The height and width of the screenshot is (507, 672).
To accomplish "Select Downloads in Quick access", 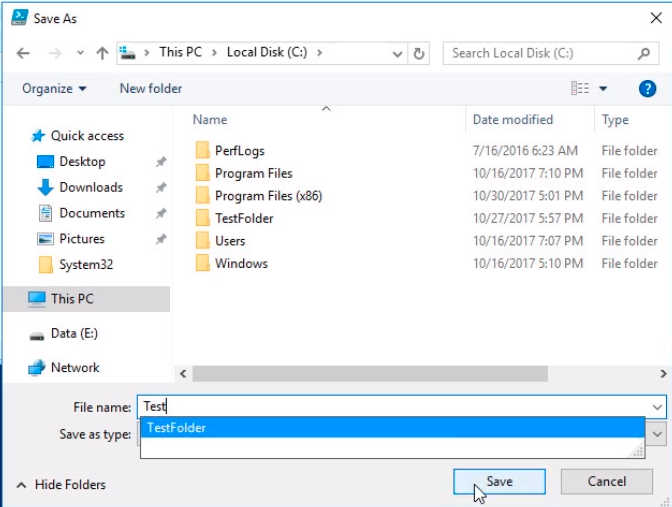I will point(90,187).
